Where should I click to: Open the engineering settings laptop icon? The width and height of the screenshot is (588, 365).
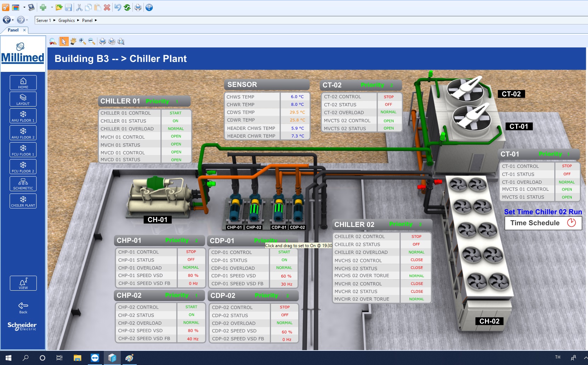32,7
